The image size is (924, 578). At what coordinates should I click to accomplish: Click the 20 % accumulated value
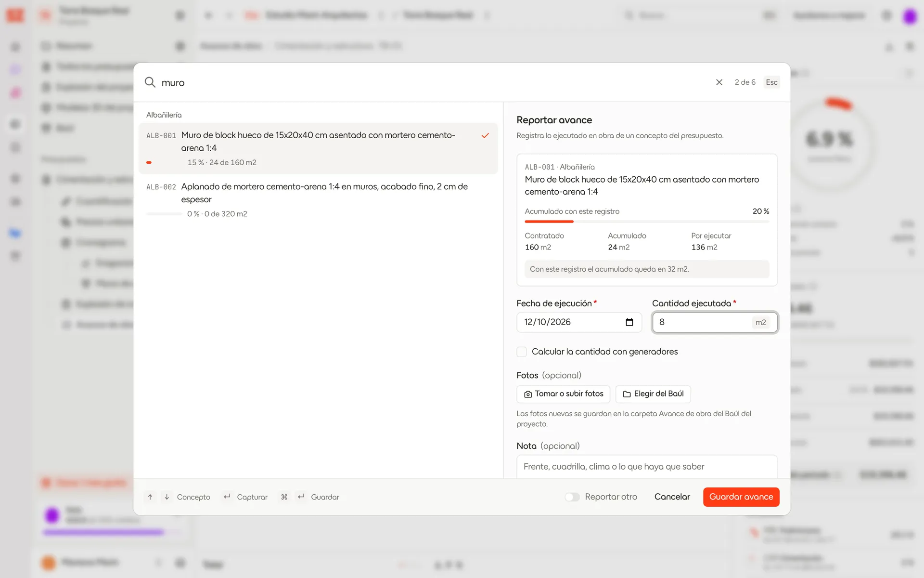761,211
